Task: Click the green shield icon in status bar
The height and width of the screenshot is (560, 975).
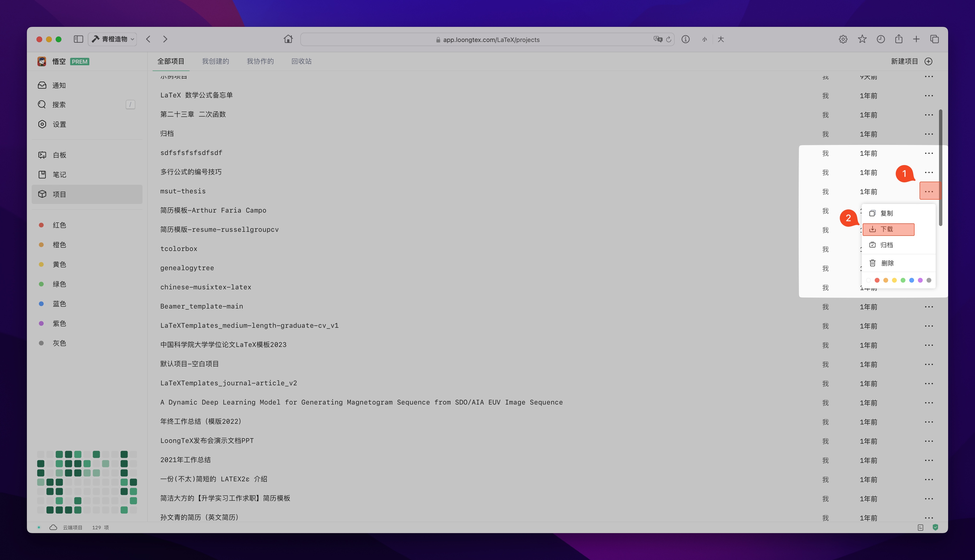Action: [x=935, y=527]
